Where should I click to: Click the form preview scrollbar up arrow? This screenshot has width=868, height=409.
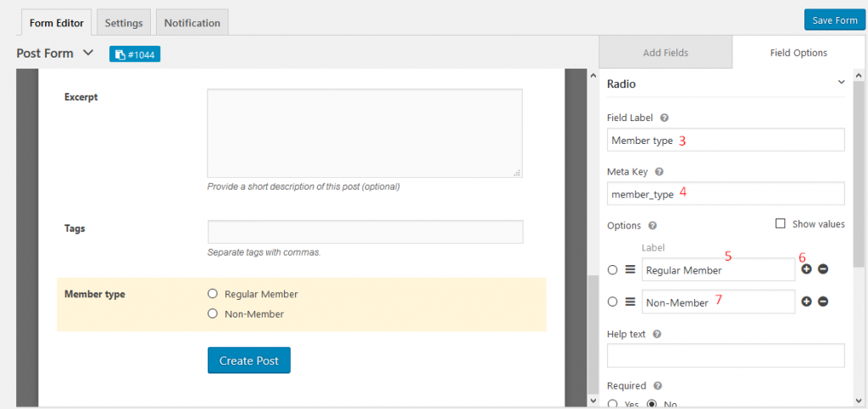[x=593, y=75]
